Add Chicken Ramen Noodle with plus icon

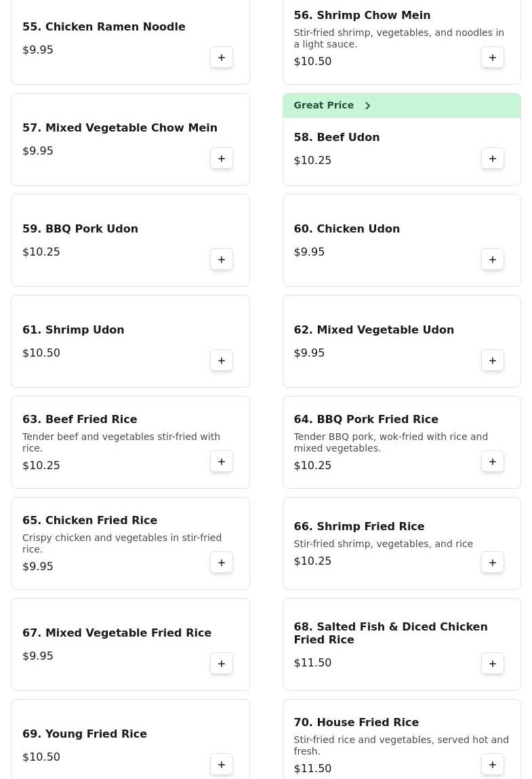tap(222, 58)
